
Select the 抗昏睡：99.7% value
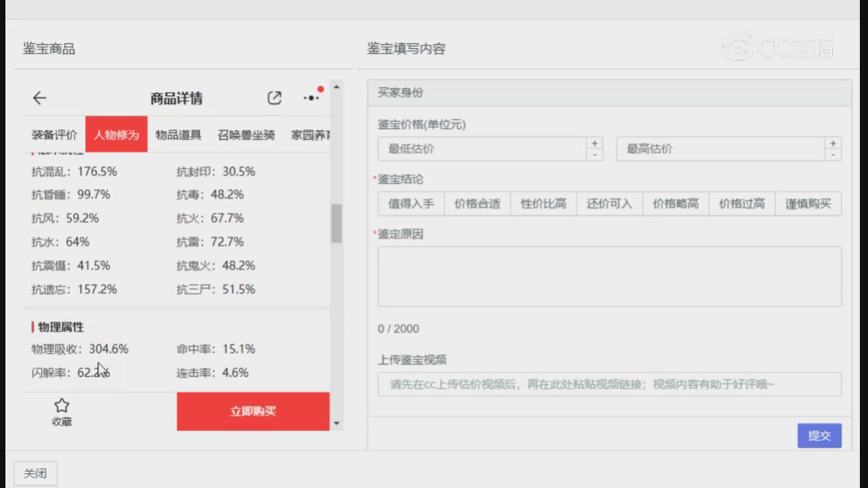(x=71, y=195)
